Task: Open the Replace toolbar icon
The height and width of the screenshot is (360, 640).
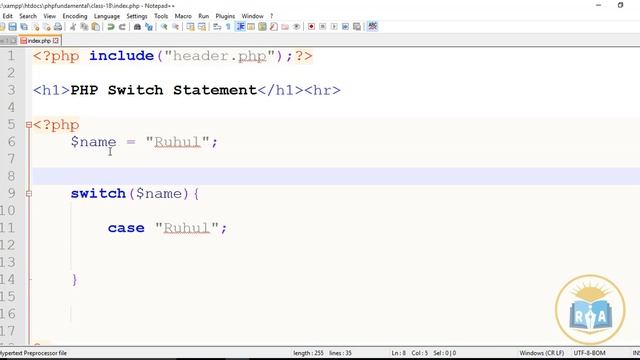Action: pyautogui.click(x=149, y=27)
